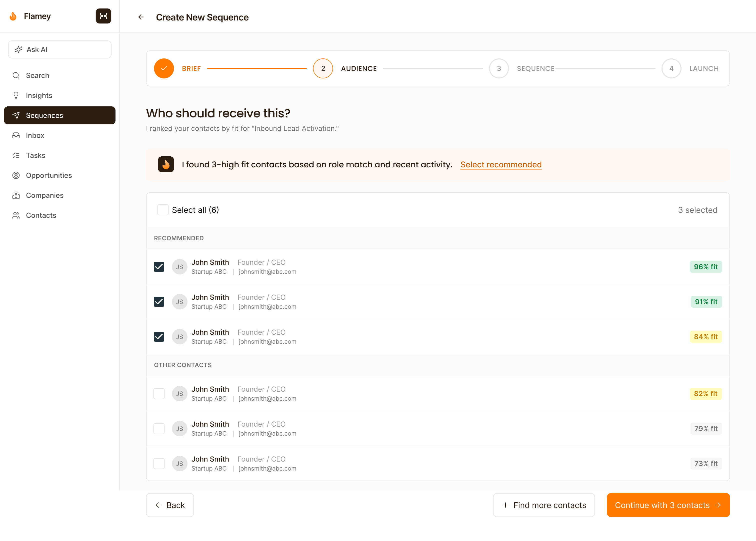The image size is (756, 541).
Task: Click the flame avatar in the recommendation banner
Action: click(x=166, y=164)
